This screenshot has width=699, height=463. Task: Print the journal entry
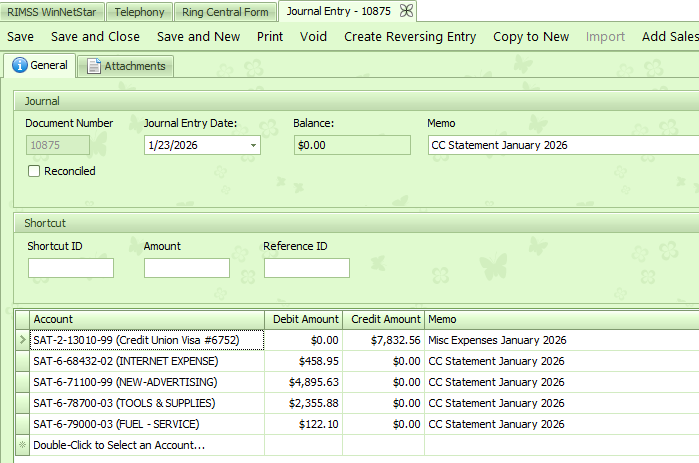point(270,37)
